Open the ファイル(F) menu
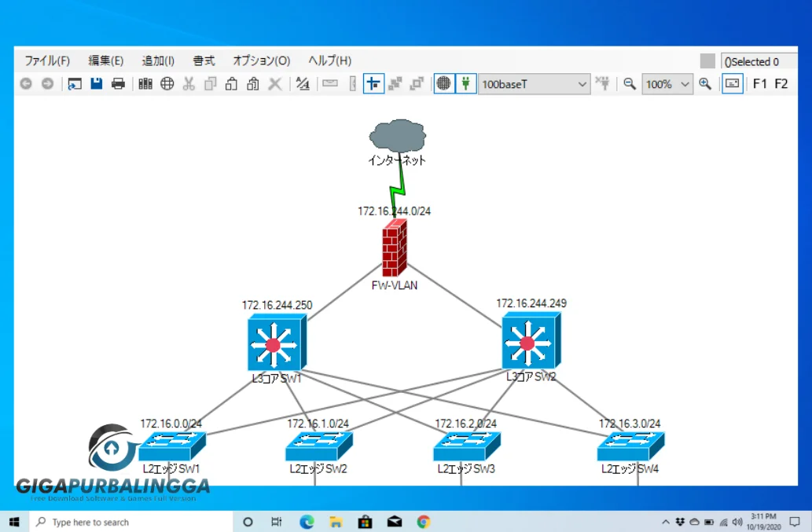812x532 pixels. (x=47, y=61)
